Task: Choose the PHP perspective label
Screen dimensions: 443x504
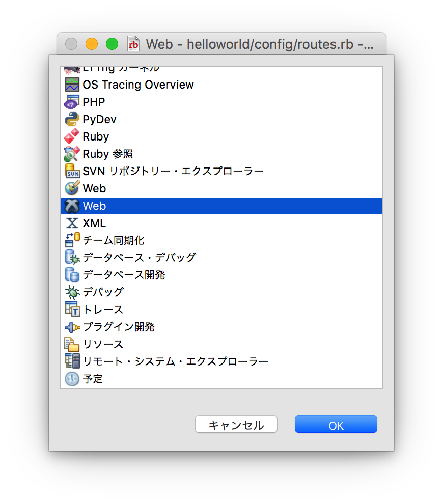Action: coord(94,102)
